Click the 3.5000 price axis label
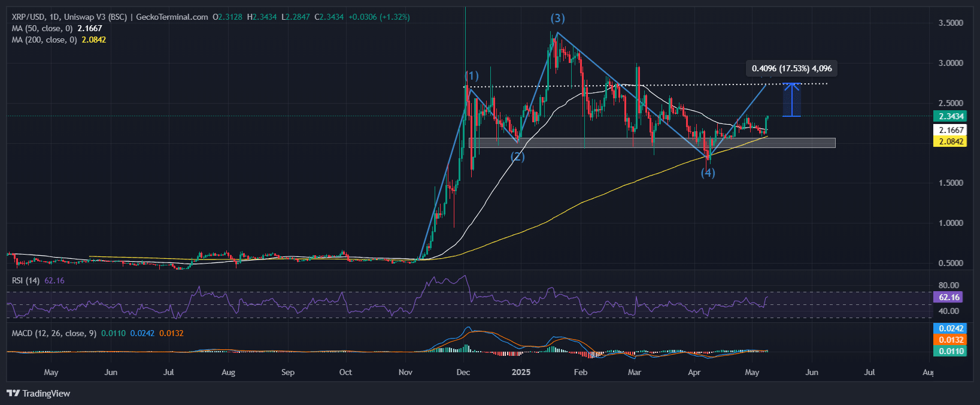 click(951, 23)
